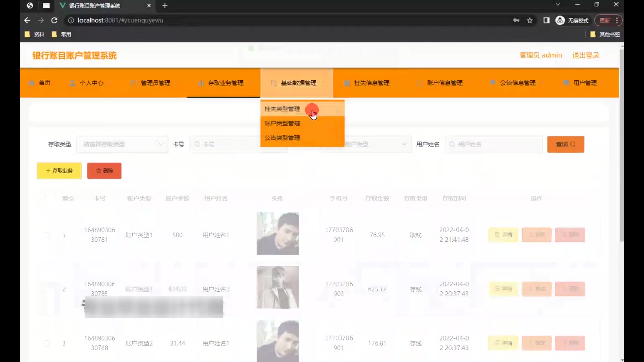644x362 pixels.
Task: Tick the checkbox for row 3
Action: 47,343
